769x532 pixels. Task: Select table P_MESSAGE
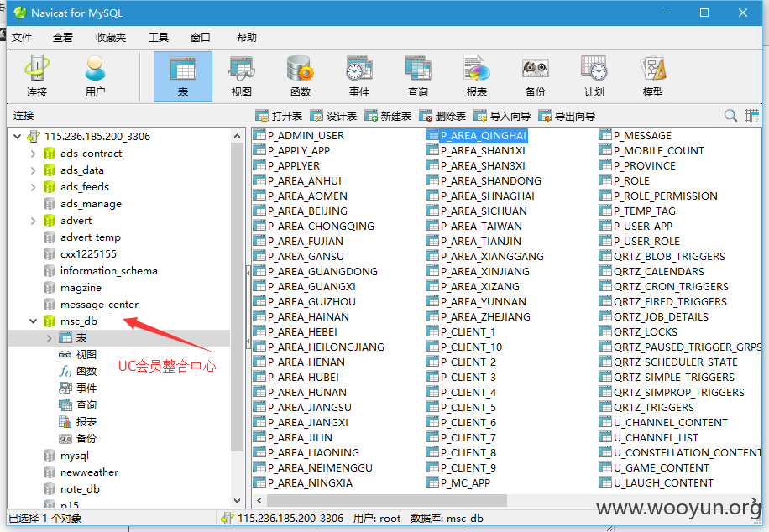click(x=636, y=135)
